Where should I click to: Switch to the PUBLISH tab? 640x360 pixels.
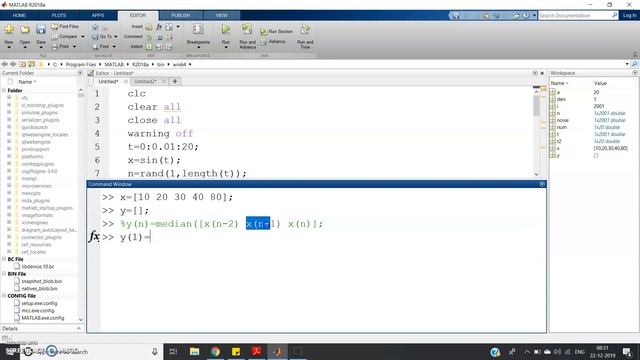pos(181,16)
